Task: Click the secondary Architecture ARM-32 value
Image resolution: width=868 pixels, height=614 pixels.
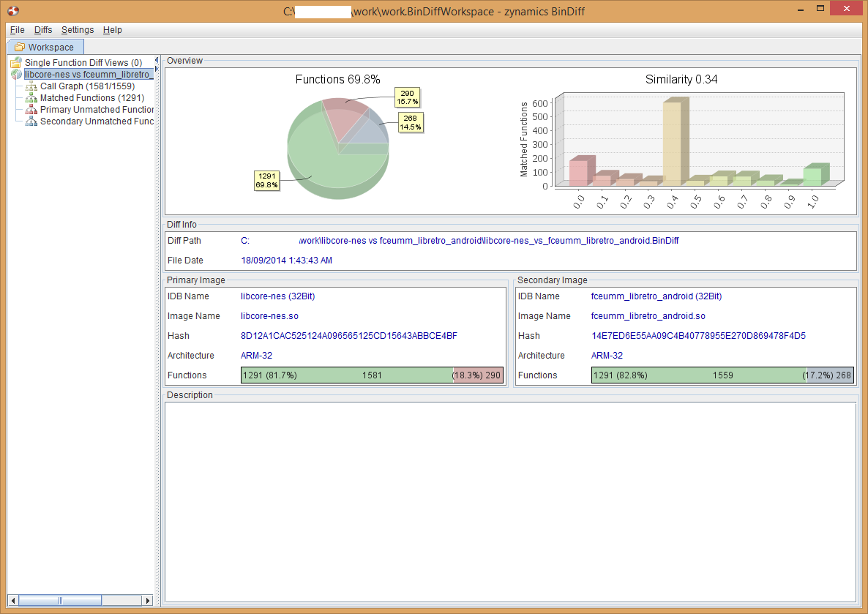Action: [x=607, y=356]
